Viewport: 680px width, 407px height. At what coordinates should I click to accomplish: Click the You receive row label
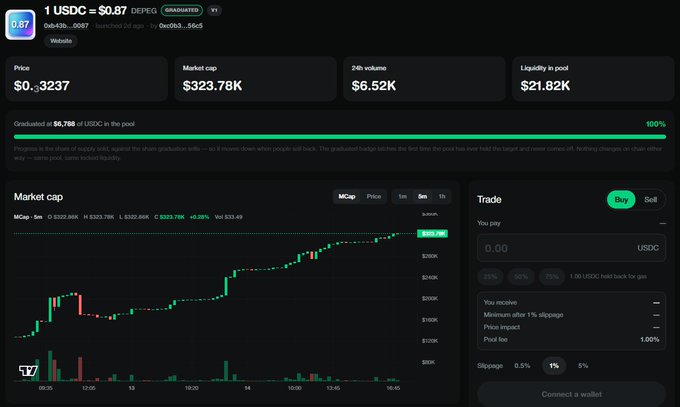[x=500, y=302]
